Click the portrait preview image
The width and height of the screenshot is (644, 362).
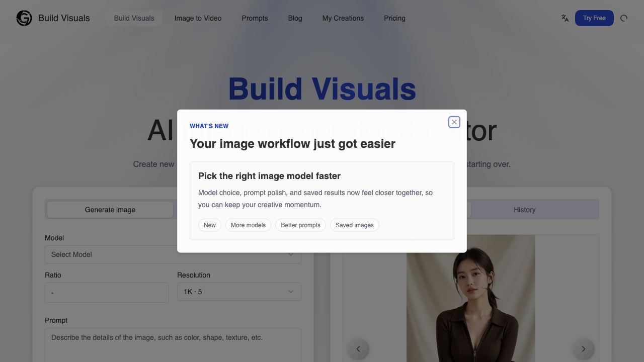pyautogui.click(x=471, y=298)
